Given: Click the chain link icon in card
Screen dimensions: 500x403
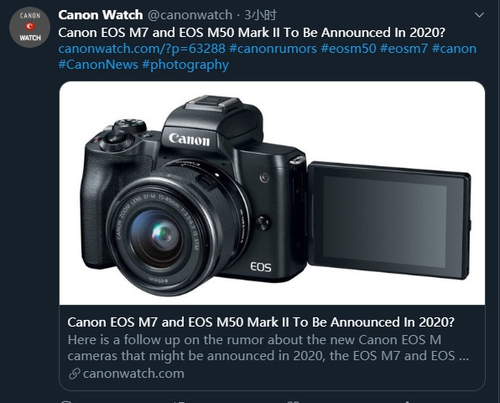Looking at the screenshot, I should pyautogui.click(x=74, y=374).
